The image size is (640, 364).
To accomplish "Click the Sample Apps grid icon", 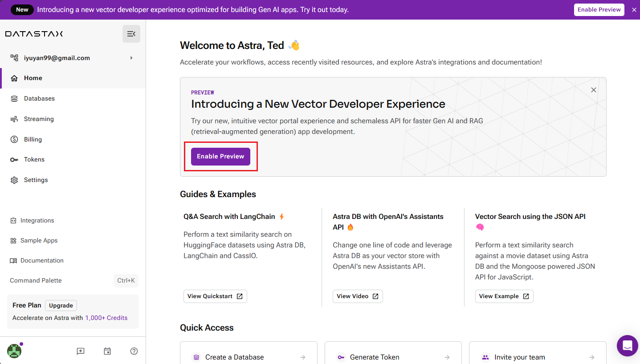I will (x=13, y=241).
